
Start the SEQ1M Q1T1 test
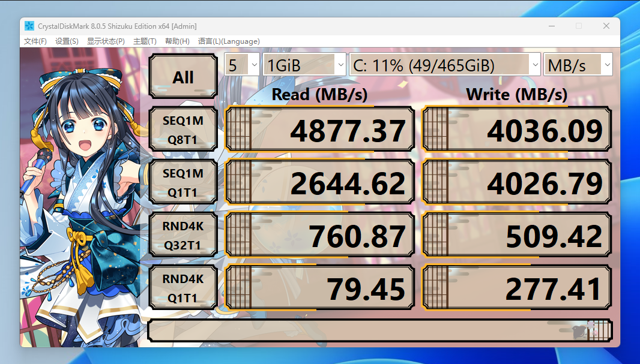point(183,182)
